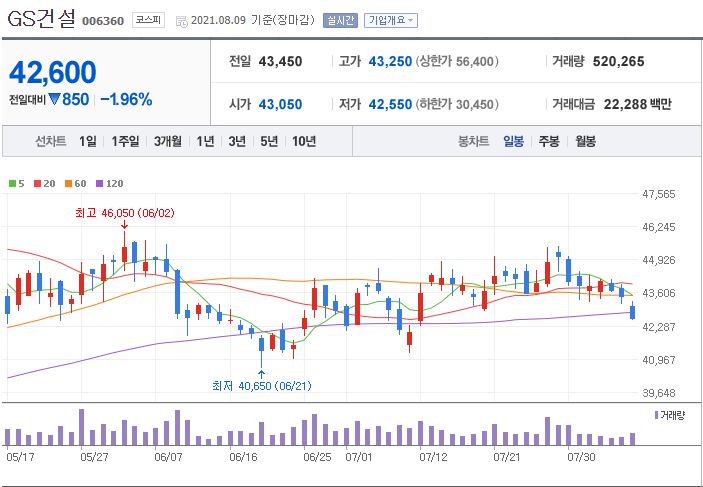Click the 저가 value 42,550
This screenshot has height=487, width=703.
pyautogui.click(x=390, y=104)
